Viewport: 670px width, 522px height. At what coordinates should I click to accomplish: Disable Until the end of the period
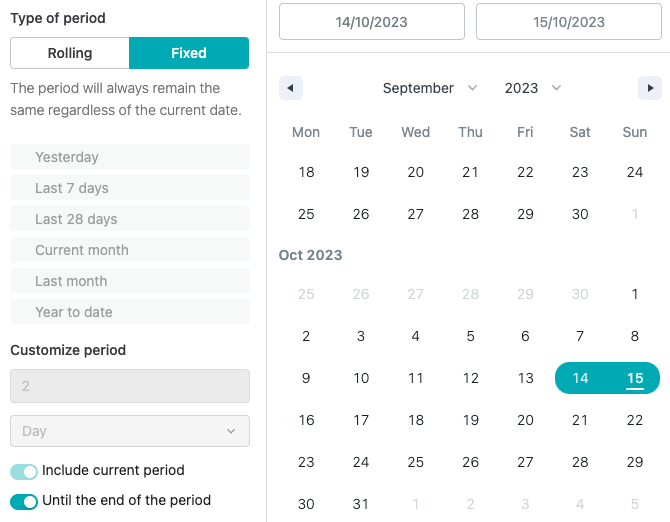(24, 501)
